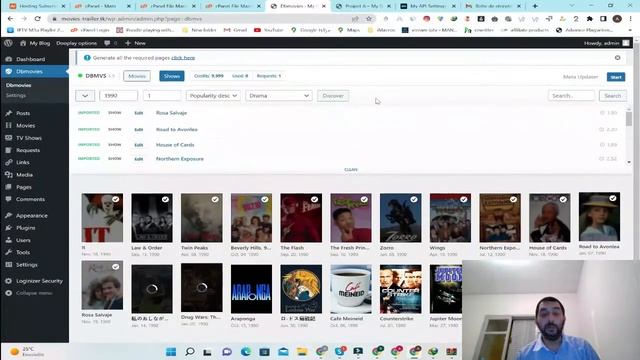The image size is (640, 360).
Task: Open the Users person icon
Action: pos(9,240)
